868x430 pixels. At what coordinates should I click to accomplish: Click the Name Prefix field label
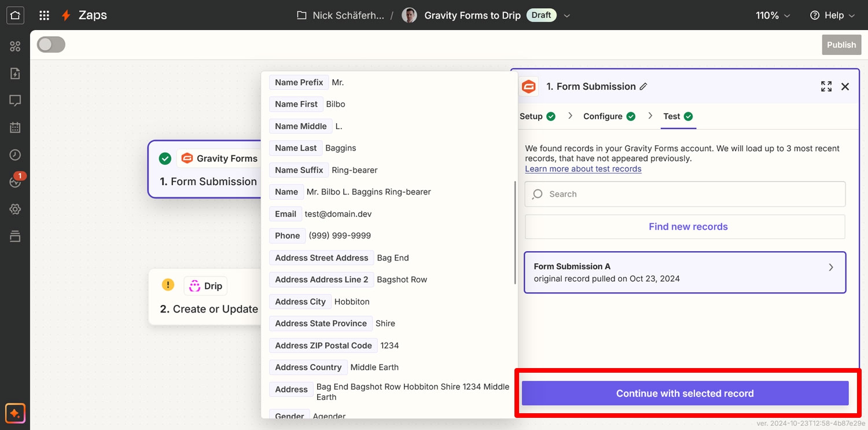coord(299,82)
